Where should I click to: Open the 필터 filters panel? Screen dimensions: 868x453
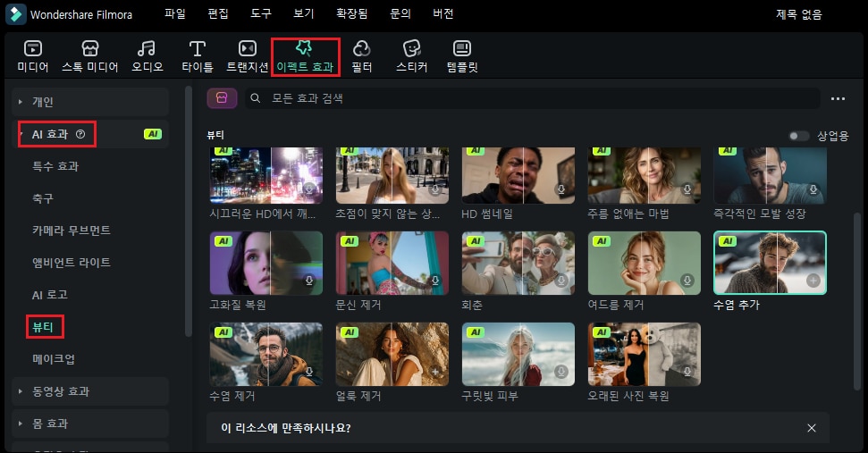[x=361, y=56]
